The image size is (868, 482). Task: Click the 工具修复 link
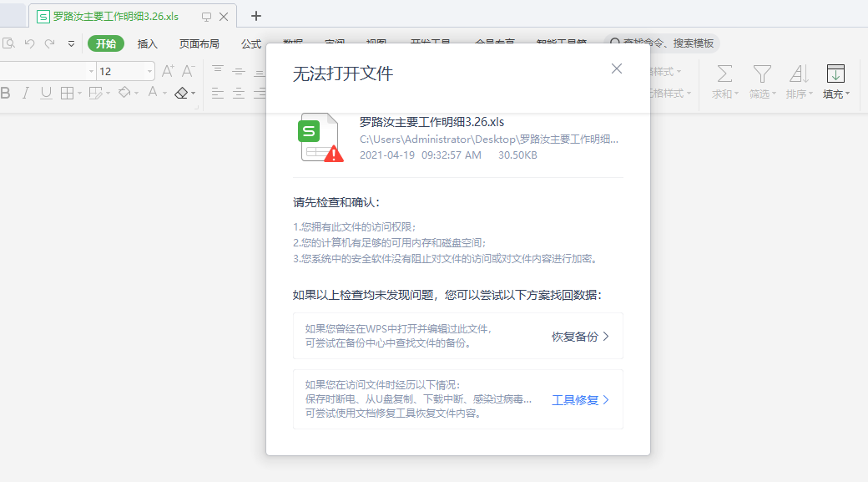pyautogui.click(x=580, y=400)
